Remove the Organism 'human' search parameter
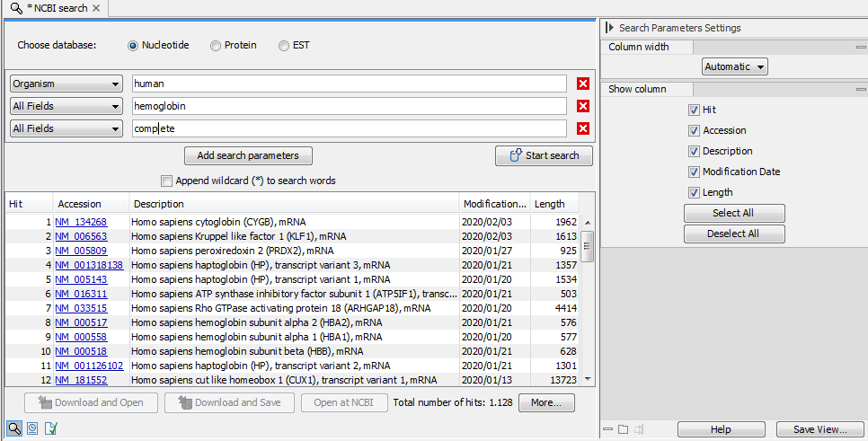868x441 pixels. (582, 84)
